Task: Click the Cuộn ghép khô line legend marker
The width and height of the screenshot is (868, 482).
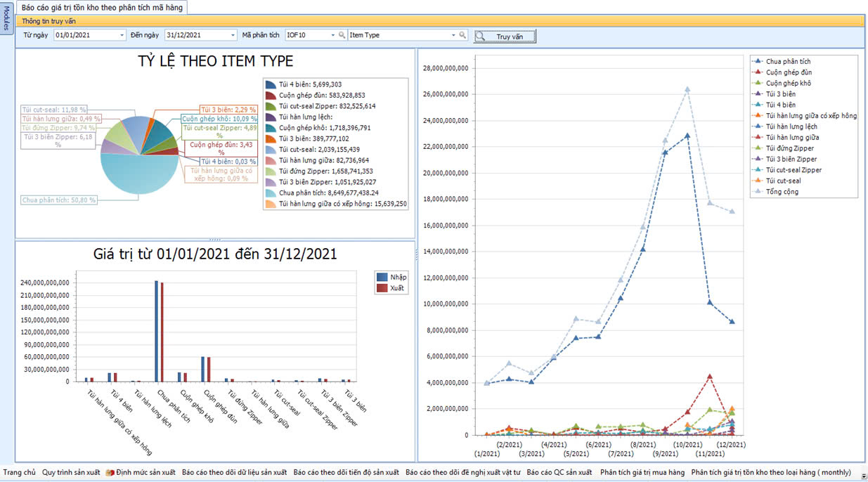Action: click(x=758, y=84)
